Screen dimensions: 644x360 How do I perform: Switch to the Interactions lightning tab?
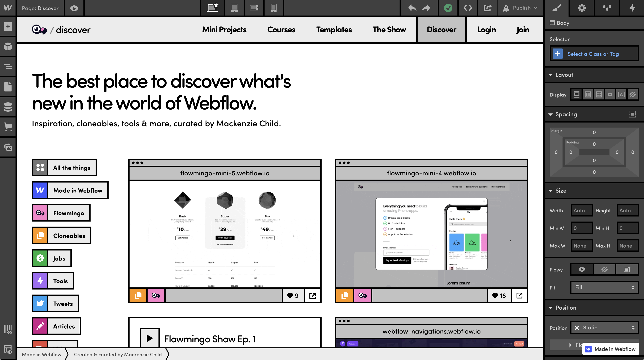point(632,8)
